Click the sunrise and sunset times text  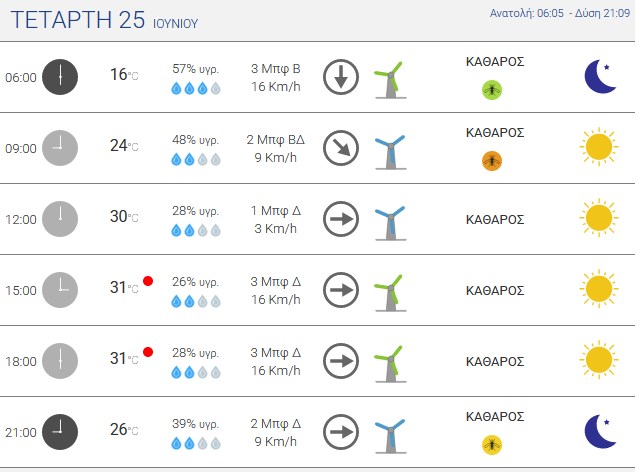[x=560, y=13]
